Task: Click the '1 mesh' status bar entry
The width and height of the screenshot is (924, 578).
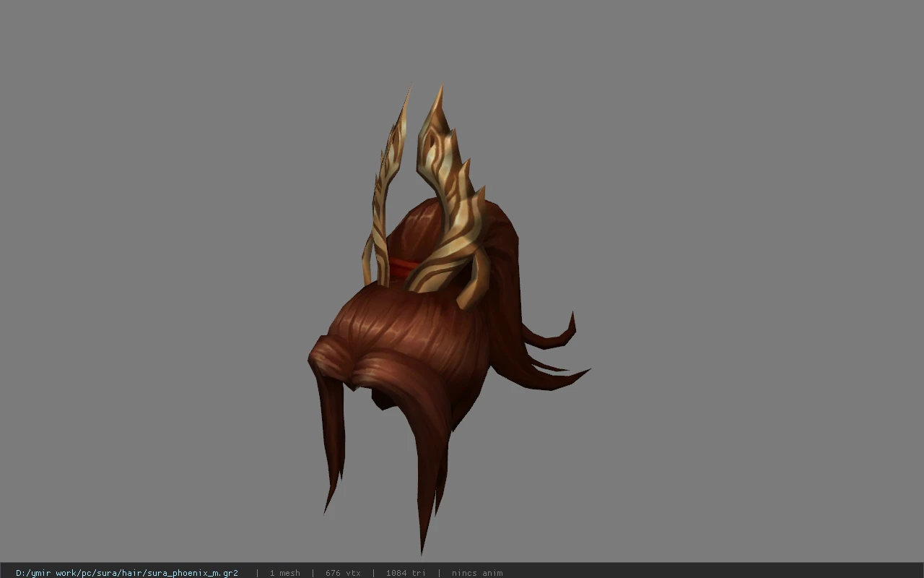Action: click(285, 573)
